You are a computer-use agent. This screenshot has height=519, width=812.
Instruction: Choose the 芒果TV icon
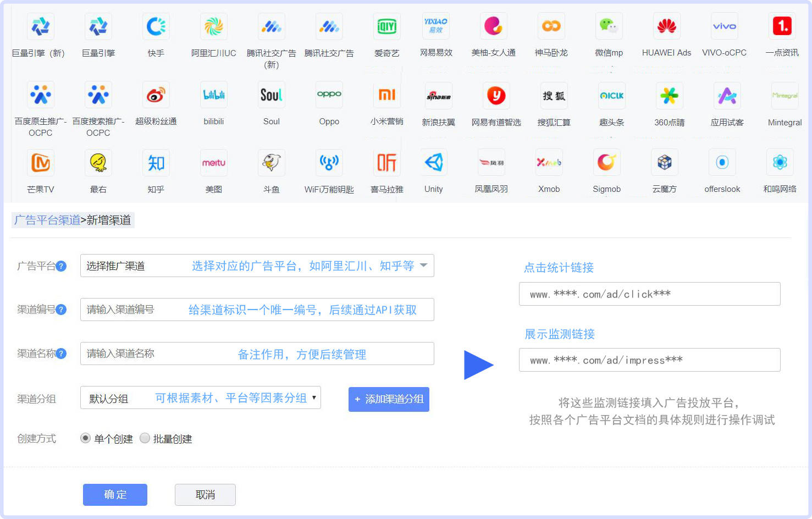click(41, 163)
